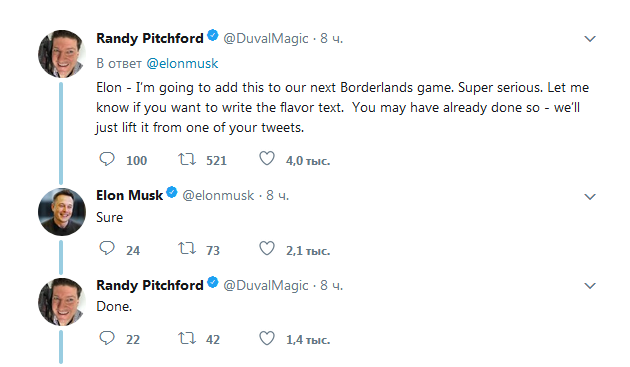Like Elon Musk's "Sure" tweet
Viewport: 630px width, 367px height.
coord(267,248)
